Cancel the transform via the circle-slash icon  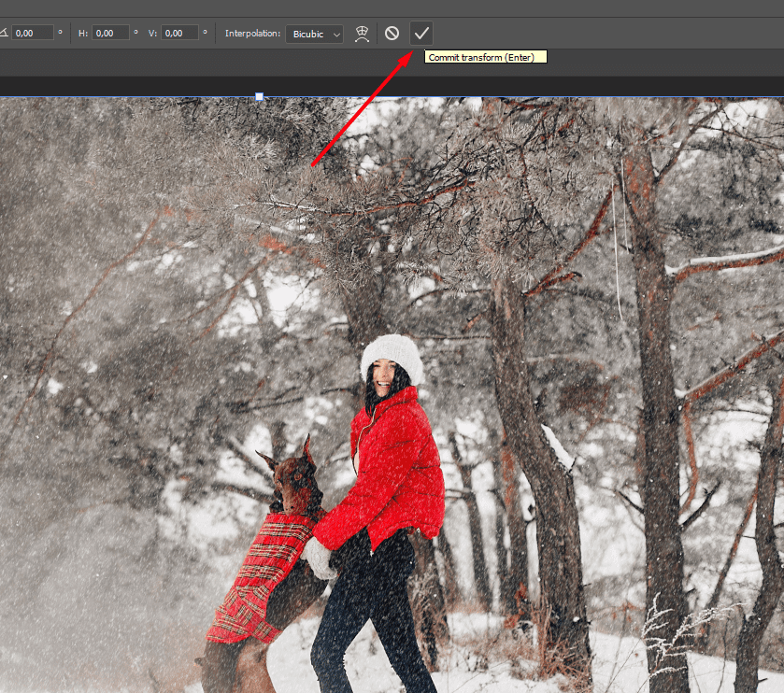(392, 34)
